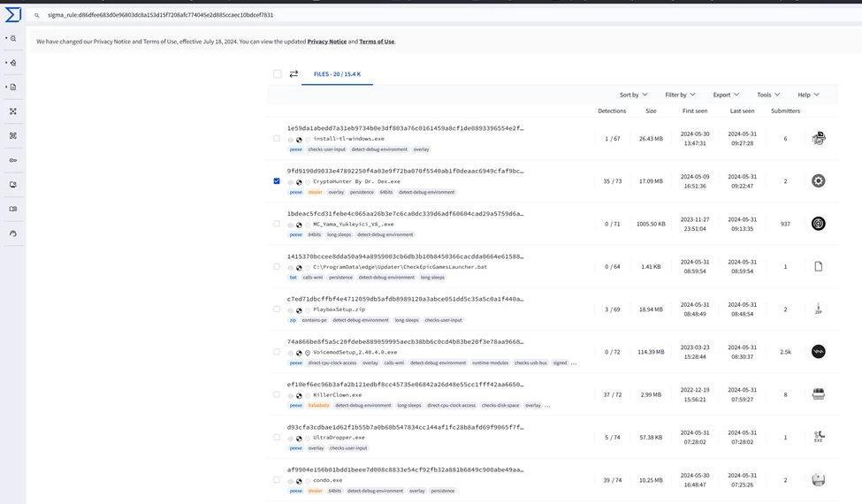Click the 35 / 73 detections value

coord(612,181)
